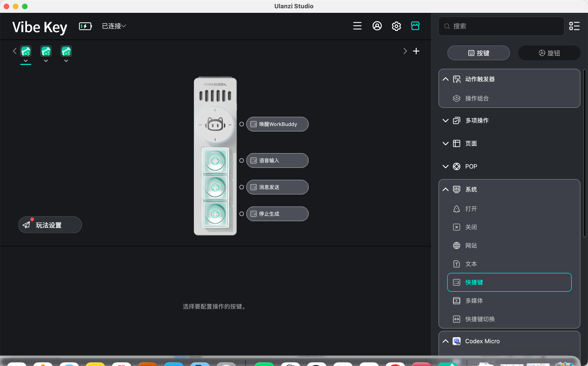Click the middle key on the device
This screenshot has width=588, height=366.
coord(215,187)
